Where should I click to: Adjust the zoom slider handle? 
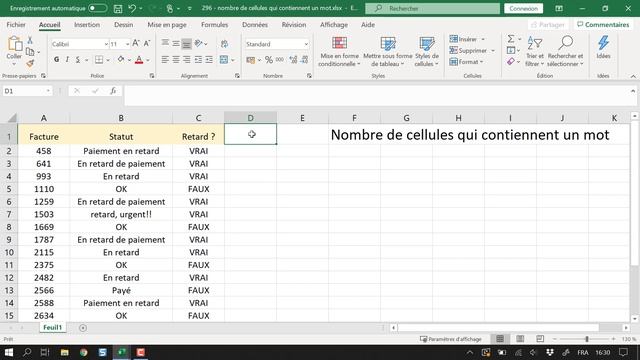pyautogui.click(x=587, y=339)
